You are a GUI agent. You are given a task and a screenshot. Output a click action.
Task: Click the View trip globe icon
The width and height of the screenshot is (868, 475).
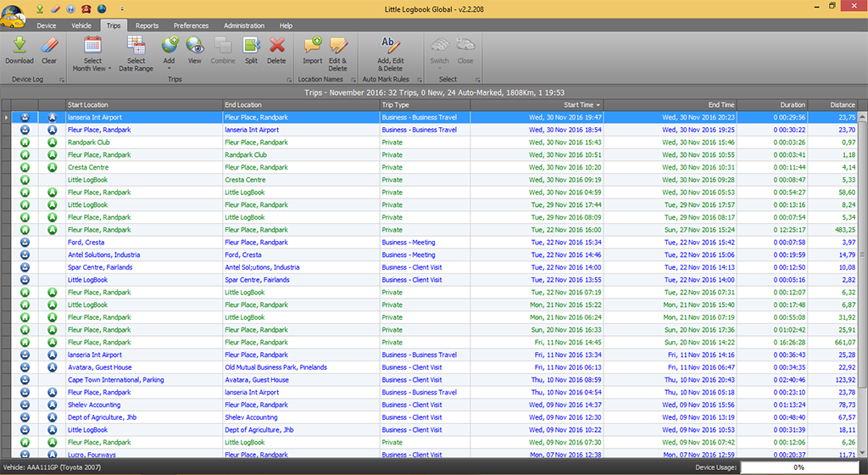click(x=195, y=47)
